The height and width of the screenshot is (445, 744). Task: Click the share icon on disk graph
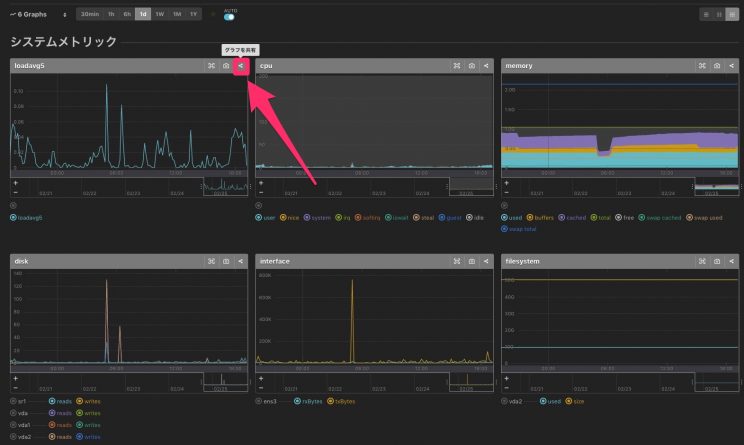240,261
